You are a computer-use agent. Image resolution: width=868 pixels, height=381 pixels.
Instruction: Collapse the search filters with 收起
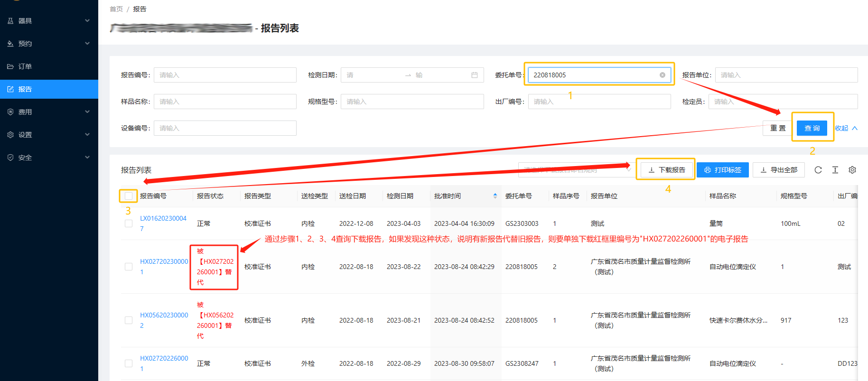846,128
